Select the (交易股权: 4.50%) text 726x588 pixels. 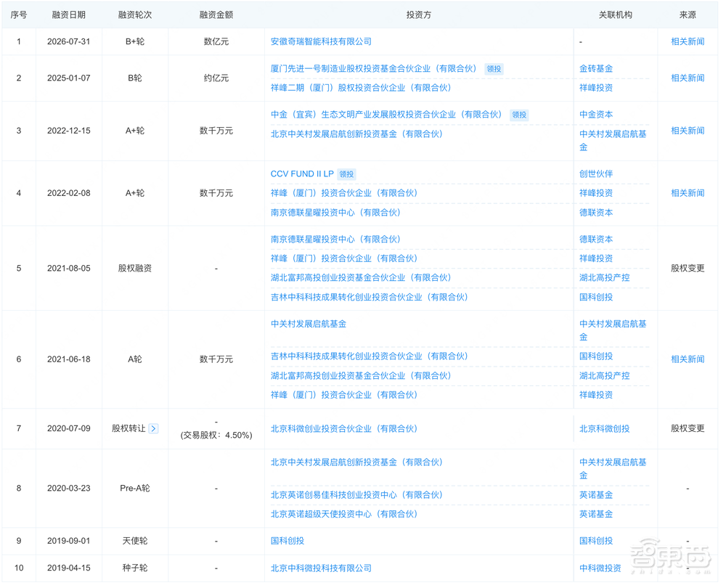pyautogui.click(x=216, y=436)
